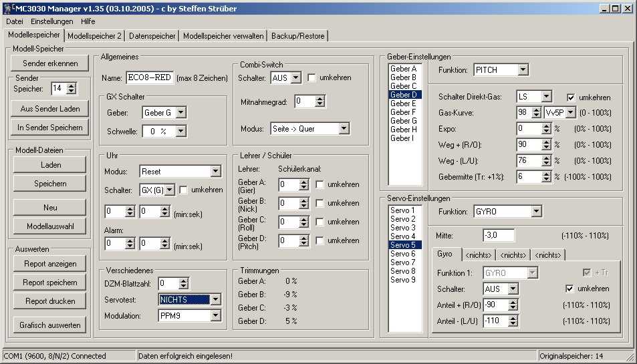Open Servotest NICHTS dropdown
This screenshot has width=637, height=364.
(215, 299)
